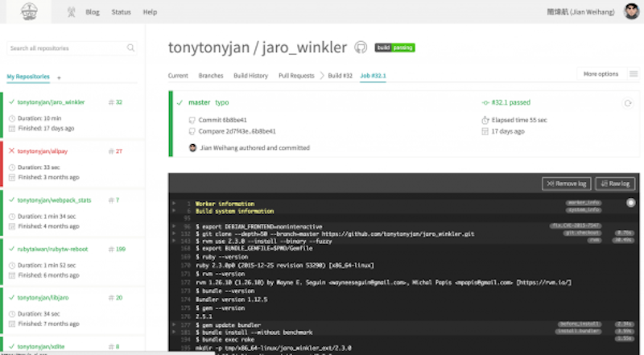
Task: Open tonytonyjan/alipay repository
Action: point(43,151)
